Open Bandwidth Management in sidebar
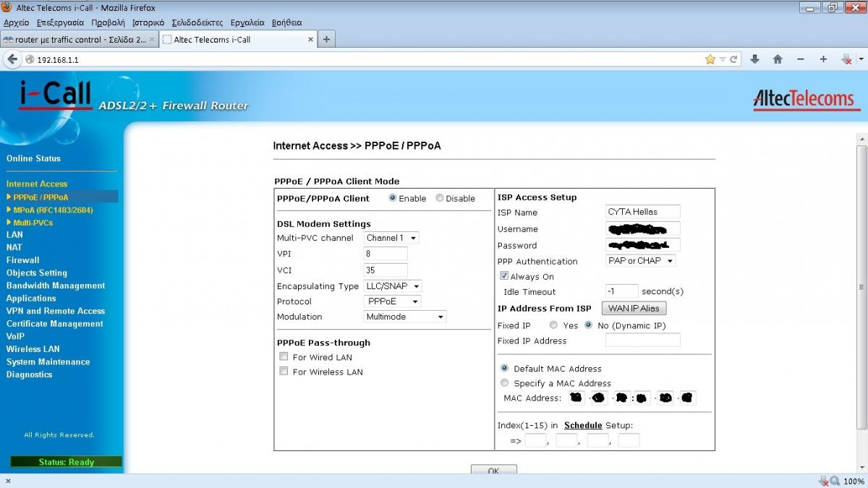868x488 pixels. pyautogui.click(x=56, y=286)
